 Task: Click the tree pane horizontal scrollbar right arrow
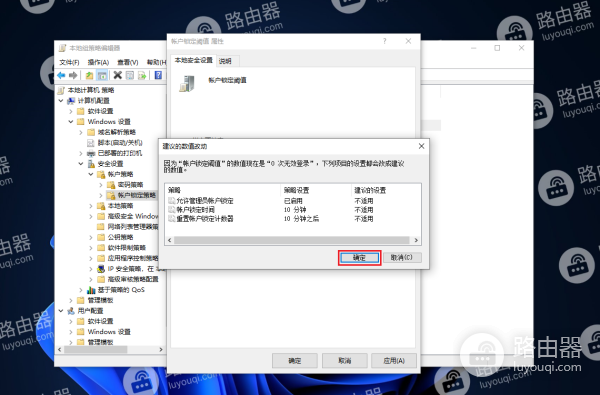161,349
